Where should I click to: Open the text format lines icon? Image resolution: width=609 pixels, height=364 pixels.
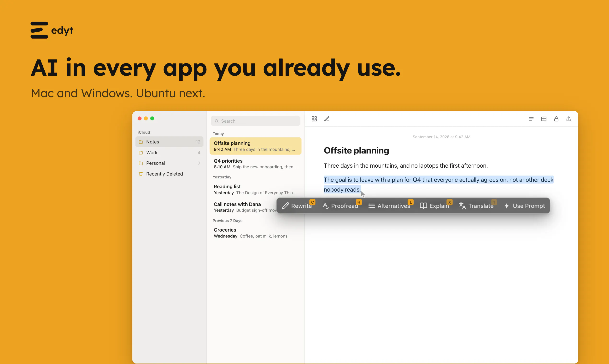[x=531, y=119]
